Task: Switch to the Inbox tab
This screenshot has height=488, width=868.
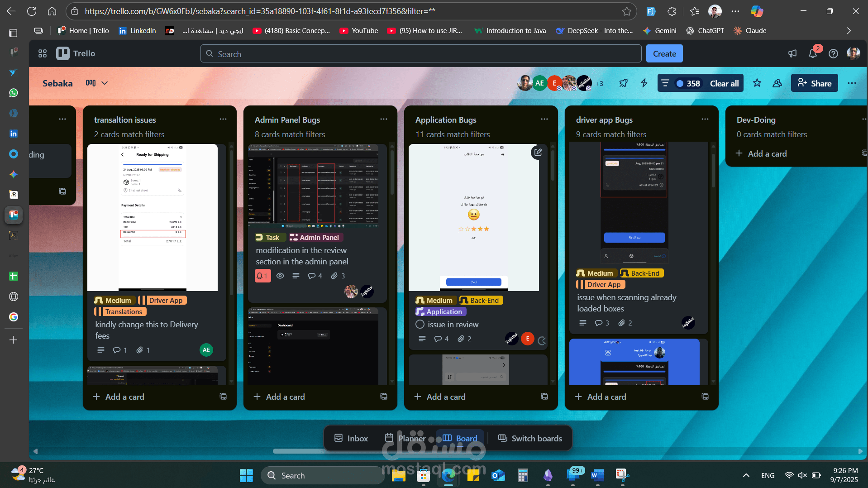Action: 351,438
